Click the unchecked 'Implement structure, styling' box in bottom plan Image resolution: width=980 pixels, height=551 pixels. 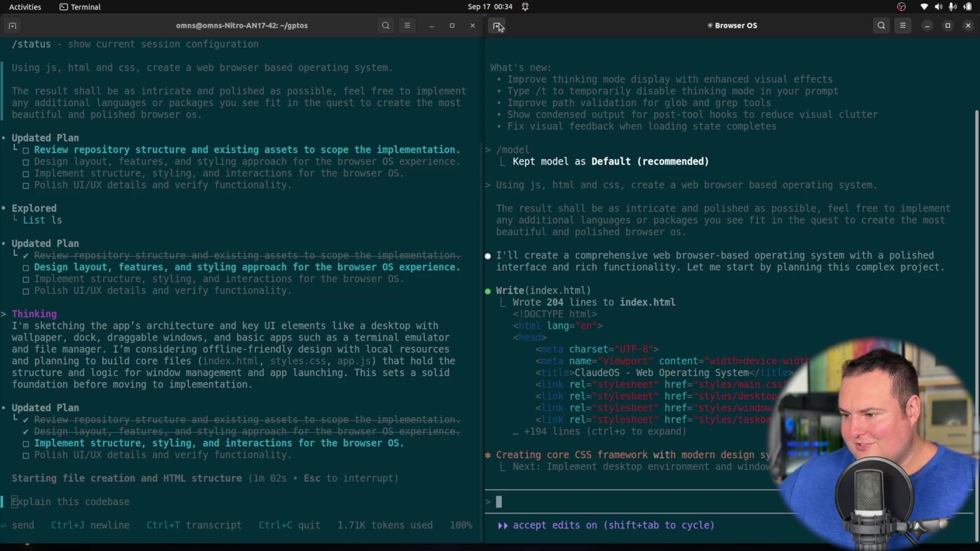click(26, 444)
